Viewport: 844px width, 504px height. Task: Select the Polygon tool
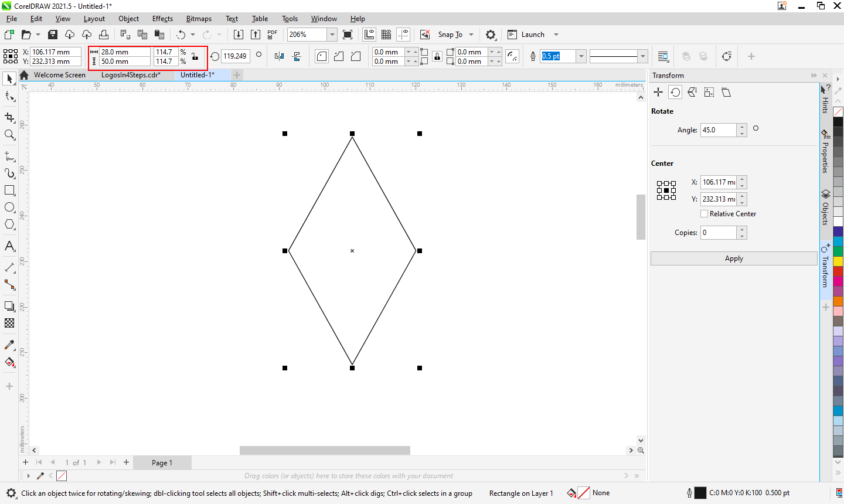coord(9,224)
